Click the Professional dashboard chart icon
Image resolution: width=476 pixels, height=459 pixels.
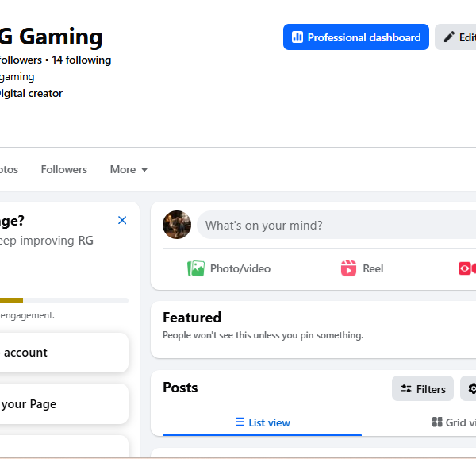coord(297,37)
